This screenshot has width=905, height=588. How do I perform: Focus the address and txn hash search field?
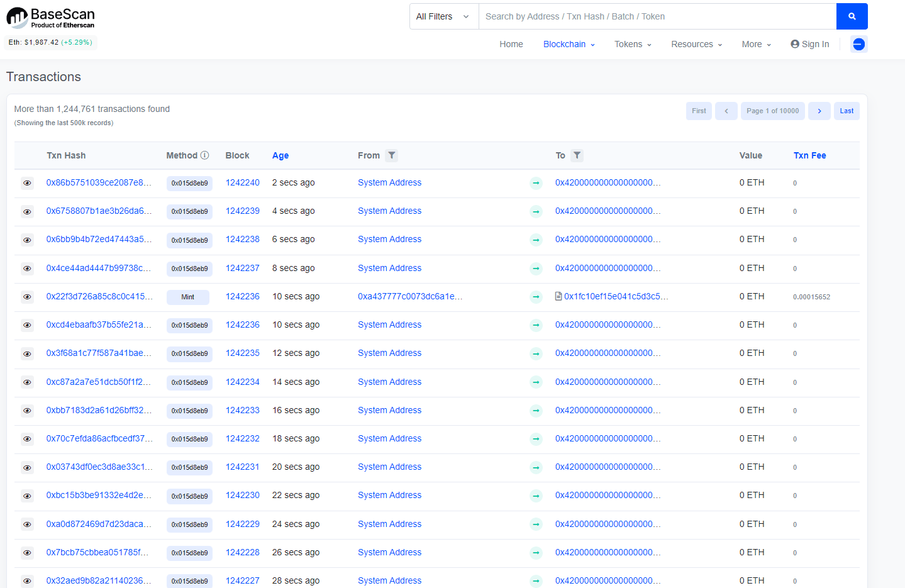click(657, 16)
